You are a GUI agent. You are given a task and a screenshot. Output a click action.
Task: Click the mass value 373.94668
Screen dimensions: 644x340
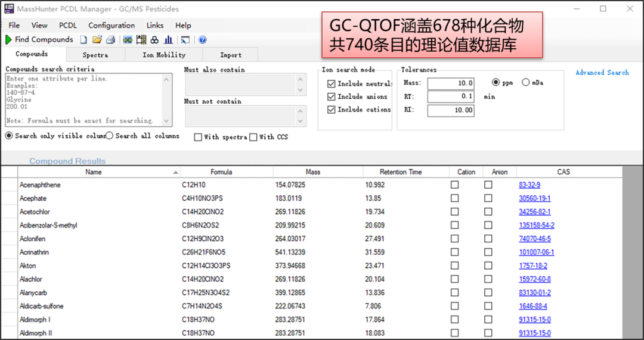[x=290, y=266]
